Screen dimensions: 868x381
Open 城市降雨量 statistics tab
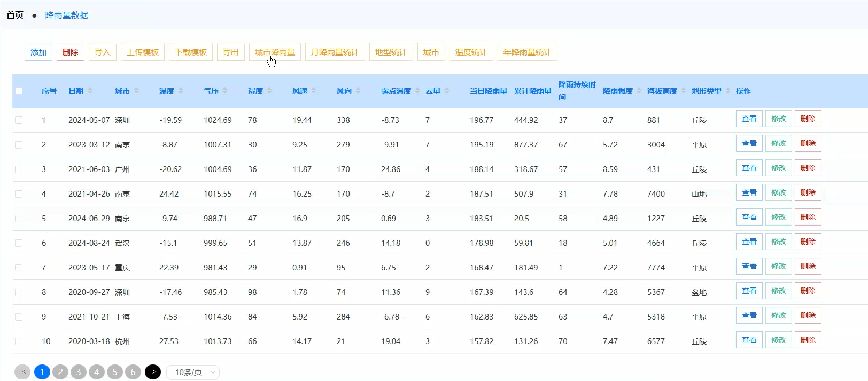pos(275,52)
